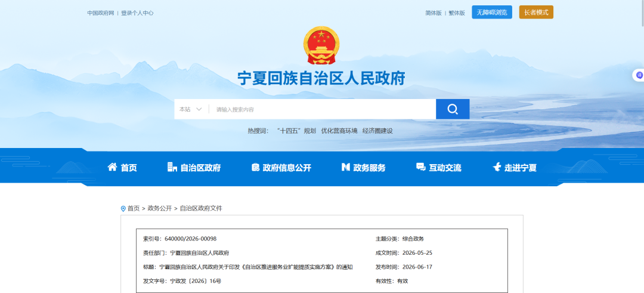The image size is (644, 293).
Task: Open the 自治区政府 navigation item
Action: tap(200, 168)
